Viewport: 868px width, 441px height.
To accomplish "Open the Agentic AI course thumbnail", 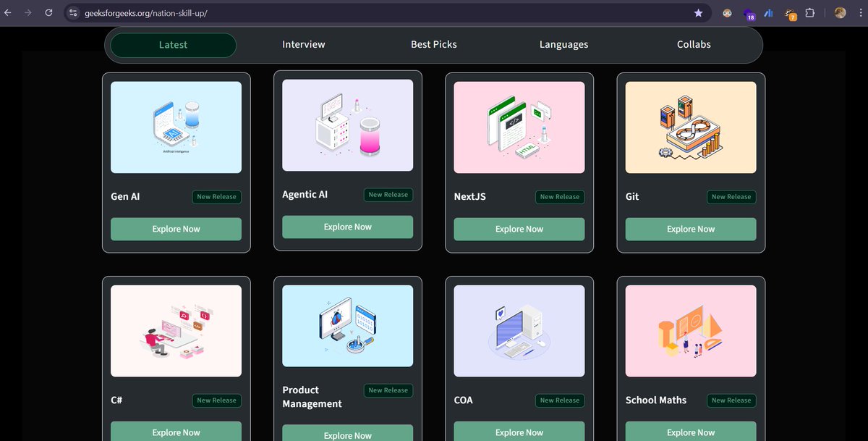I will (347, 125).
